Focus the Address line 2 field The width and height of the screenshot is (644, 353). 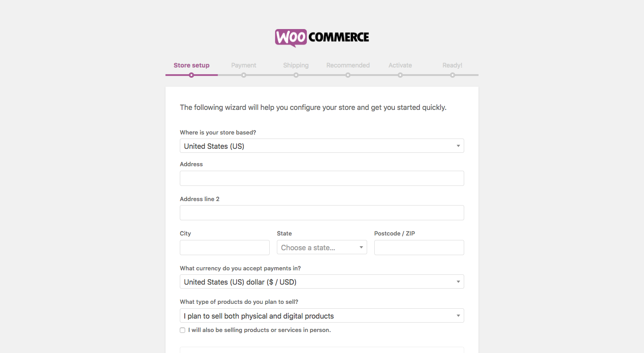click(x=322, y=213)
